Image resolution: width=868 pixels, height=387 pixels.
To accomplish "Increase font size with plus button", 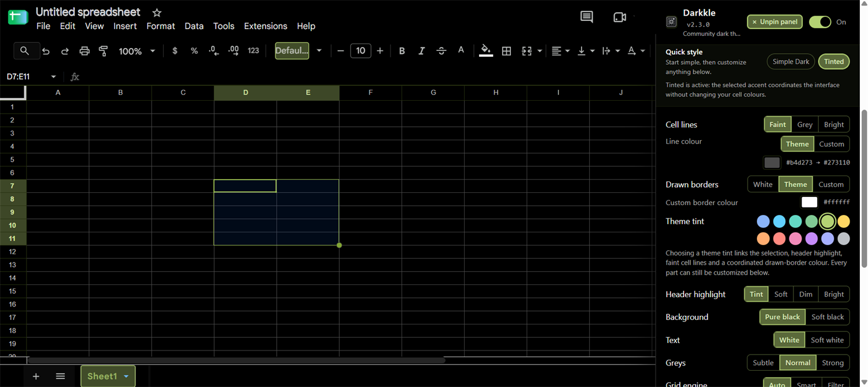I will [x=380, y=51].
